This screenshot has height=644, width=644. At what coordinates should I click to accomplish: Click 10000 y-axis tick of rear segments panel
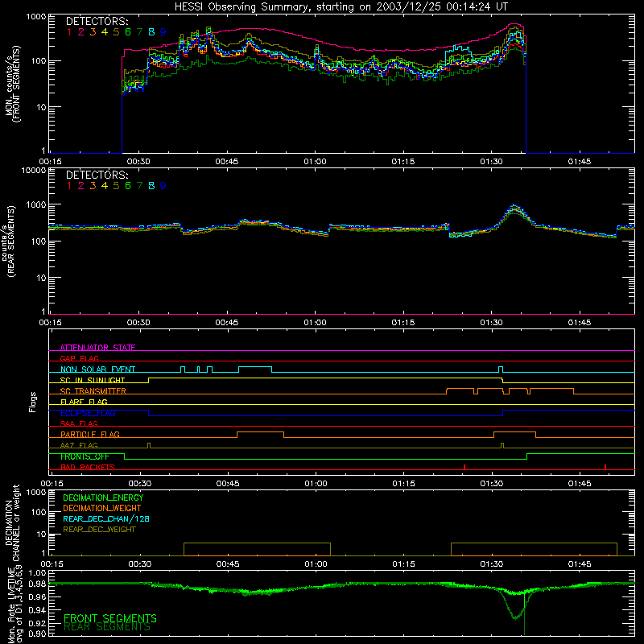pyautogui.click(x=34, y=170)
